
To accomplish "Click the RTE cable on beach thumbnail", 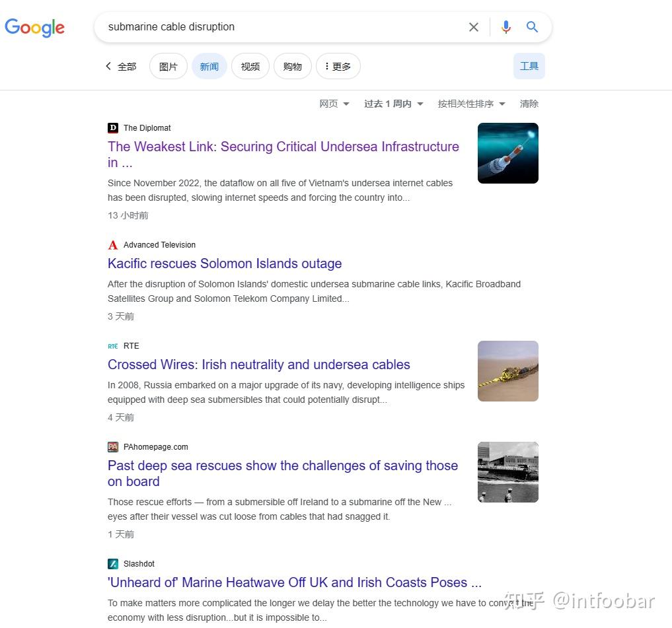I will click(508, 371).
